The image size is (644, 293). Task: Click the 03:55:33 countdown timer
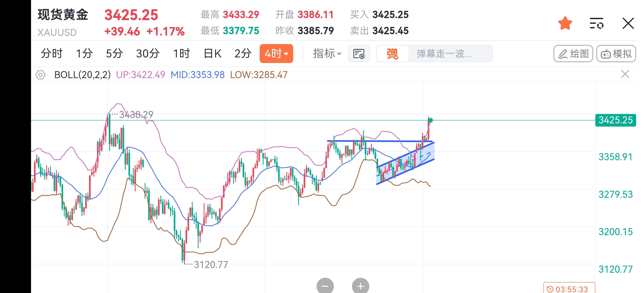[x=569, y=289]
